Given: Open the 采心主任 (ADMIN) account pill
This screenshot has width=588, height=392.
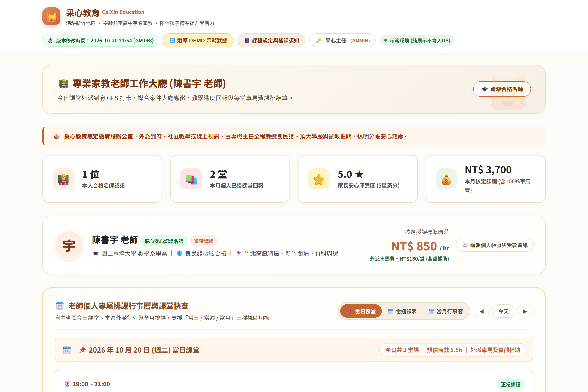Looking at the screenshot, I should click(x=342, y=41).
